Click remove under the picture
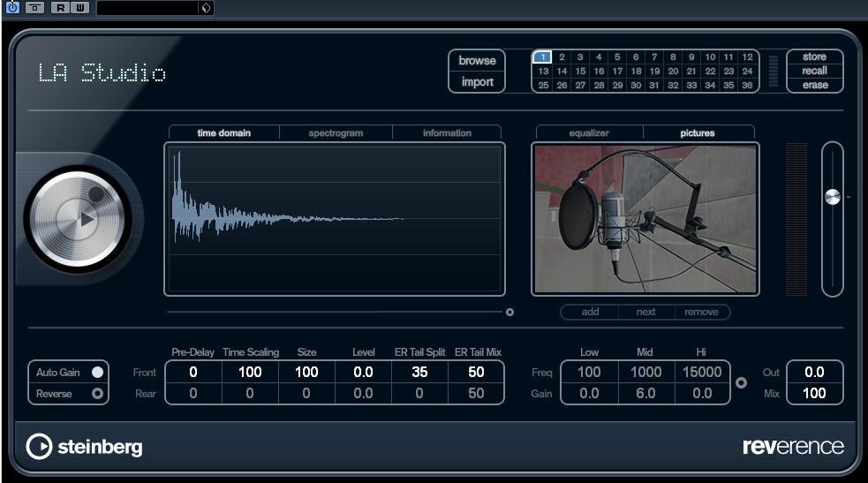This screenshot has height=483, width=868. pyautogui.click(x=701, y=312)
